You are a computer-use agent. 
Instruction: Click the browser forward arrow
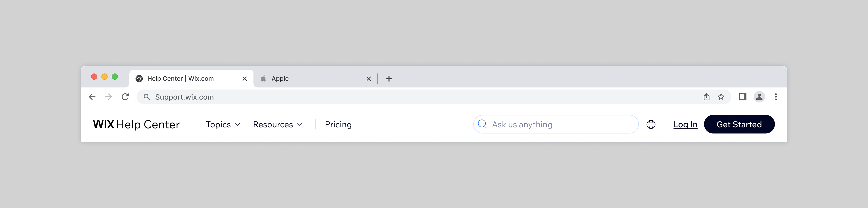108,97
